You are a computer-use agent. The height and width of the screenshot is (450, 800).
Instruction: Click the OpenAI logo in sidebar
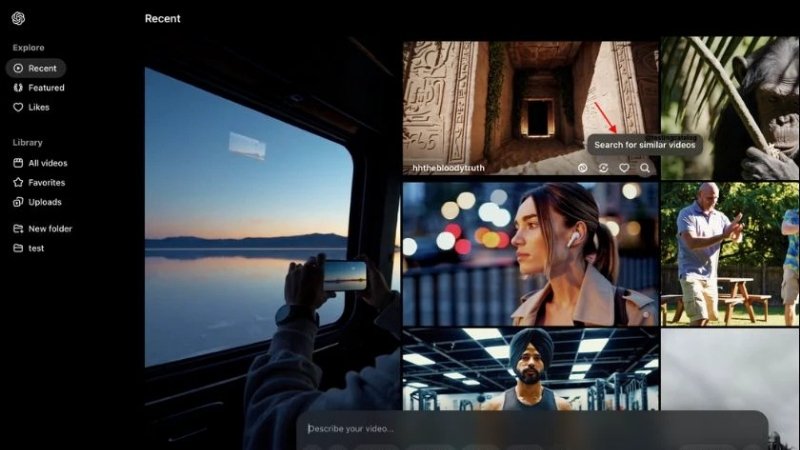pyautogui.click(x=18, y=19)
